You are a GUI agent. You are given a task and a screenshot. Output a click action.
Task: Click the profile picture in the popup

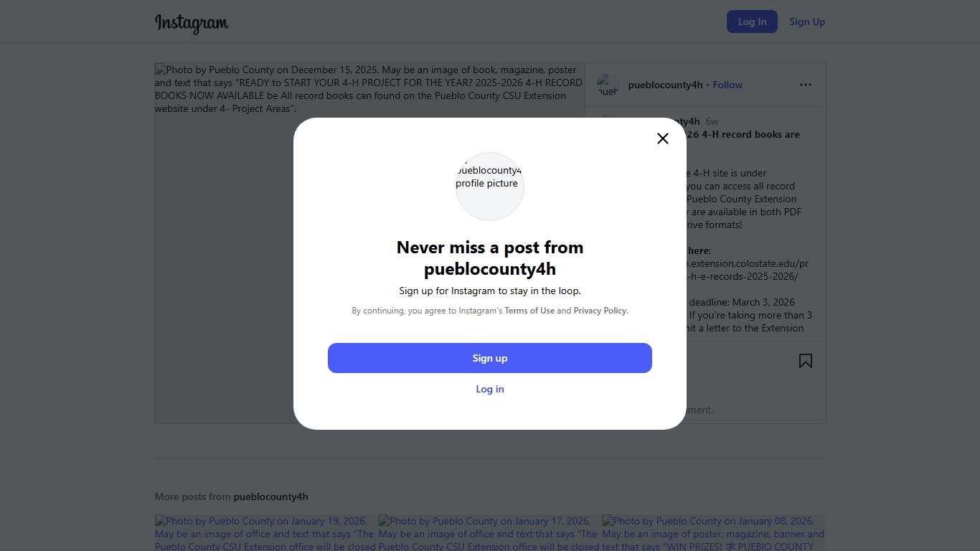click(x=490, y=186)
